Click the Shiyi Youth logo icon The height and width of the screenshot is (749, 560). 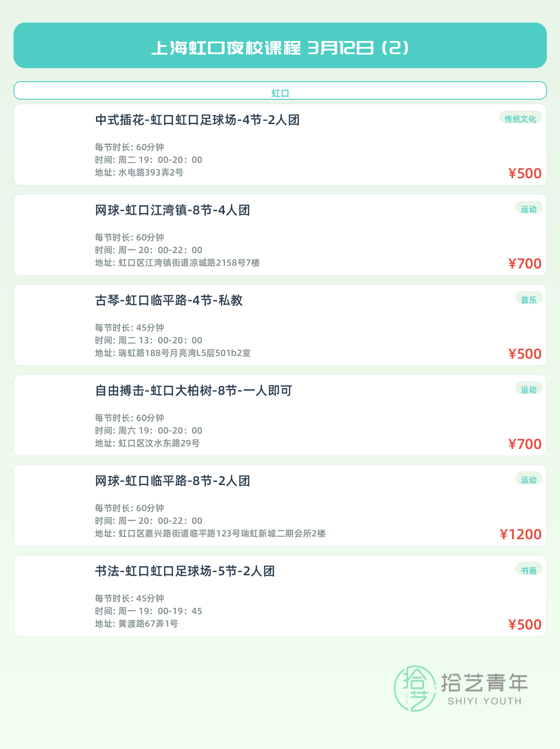415,688
